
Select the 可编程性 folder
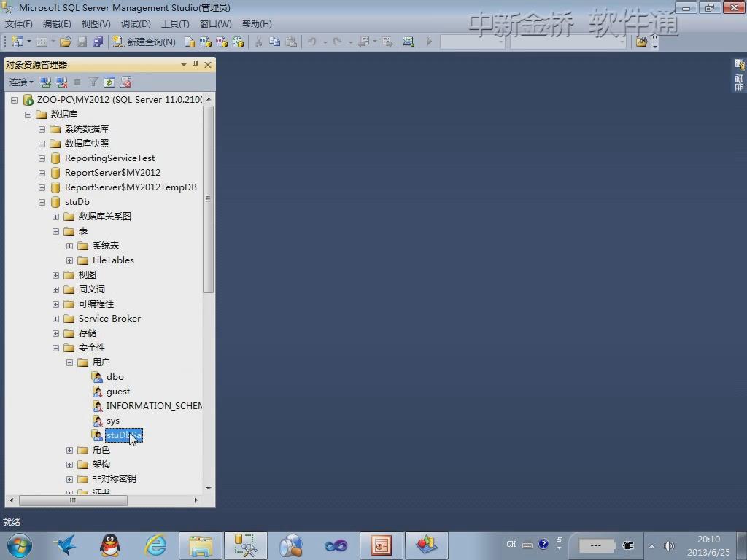96,304
